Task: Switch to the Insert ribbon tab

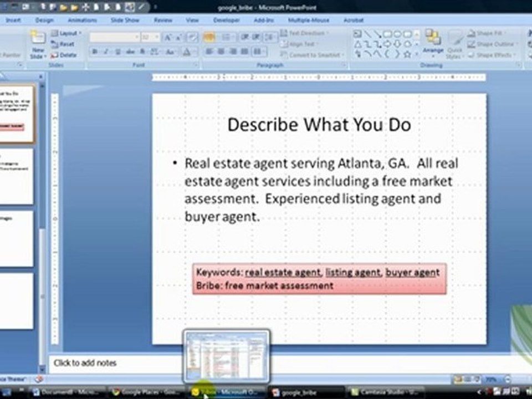Action: click(x=13, y=20)
